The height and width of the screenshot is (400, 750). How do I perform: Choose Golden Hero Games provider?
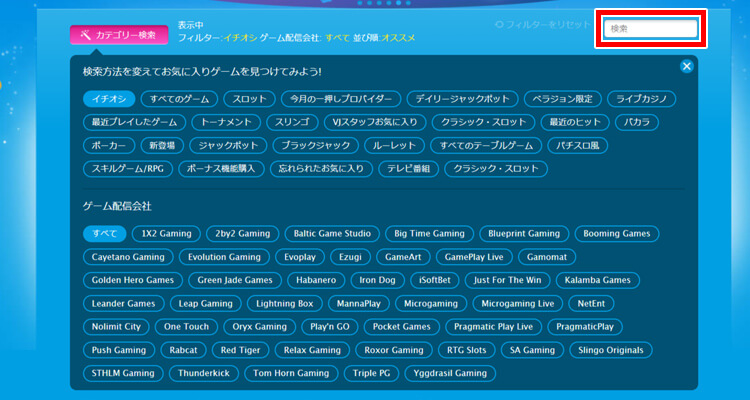click(x=132, y=280)
